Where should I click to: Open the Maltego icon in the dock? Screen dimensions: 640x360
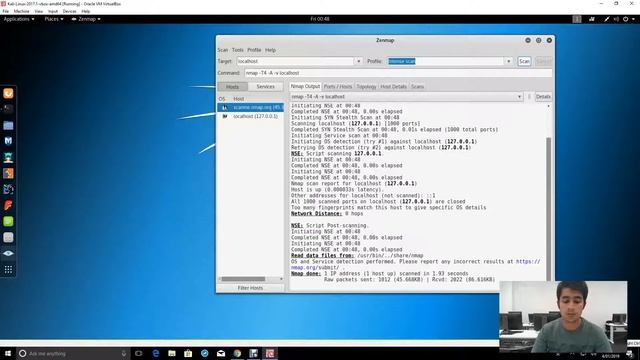(x=8, y=189)
